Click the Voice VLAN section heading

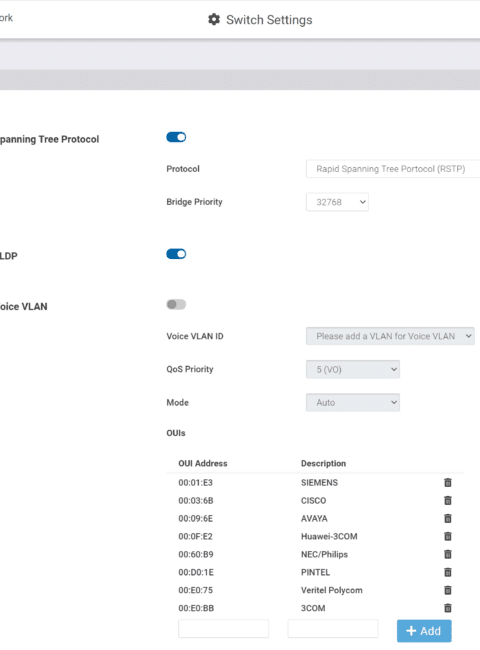pyautogui.click(x=24, y=306)
